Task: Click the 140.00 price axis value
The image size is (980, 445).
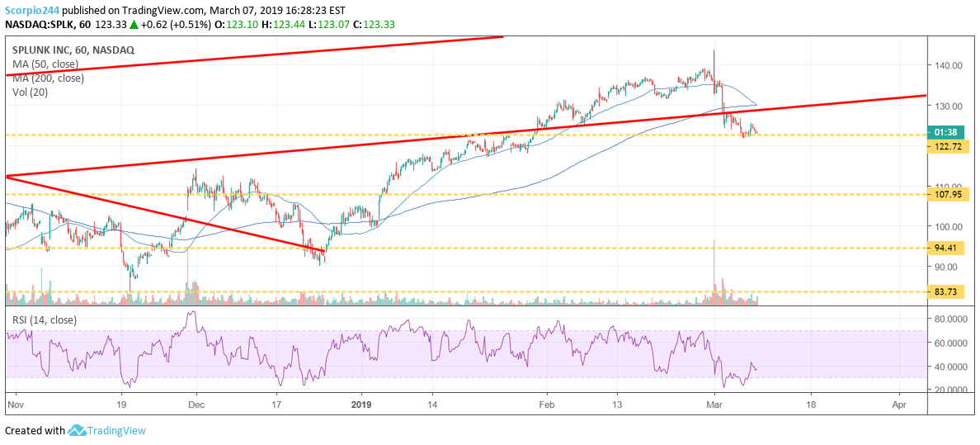Action: [949, 65]
